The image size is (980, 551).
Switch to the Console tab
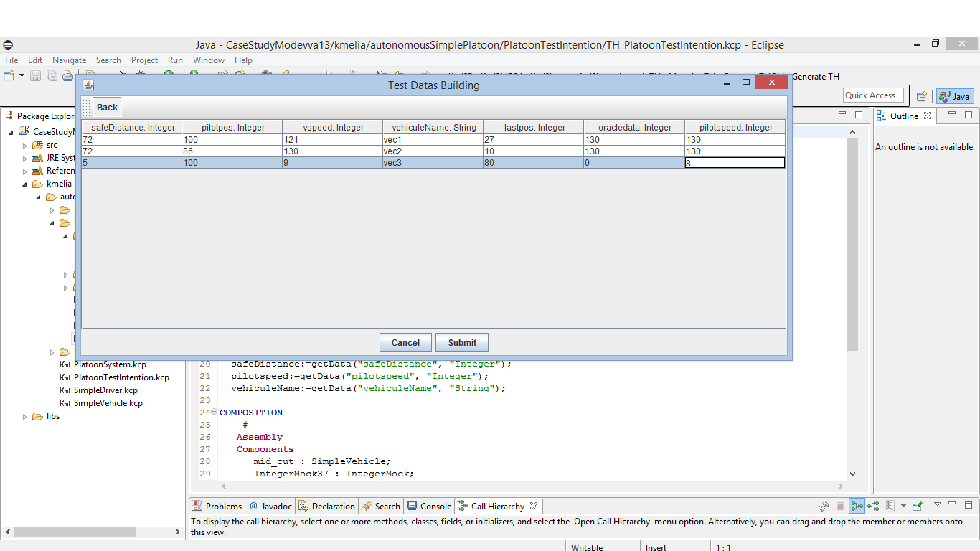430,506
